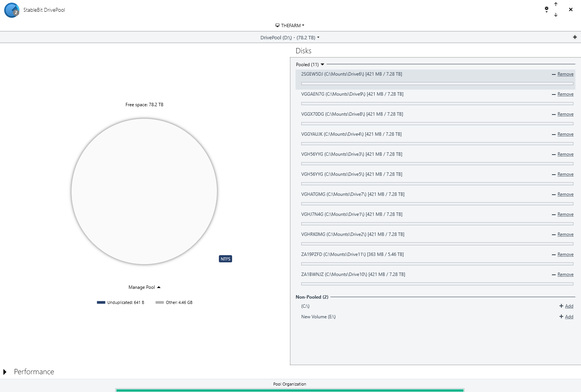The height and width of the screenshot is (392, 581).
Task: Click the minus icon for drive VGGAEN7G
Action: pyautogui.click(x=554, y=95)
